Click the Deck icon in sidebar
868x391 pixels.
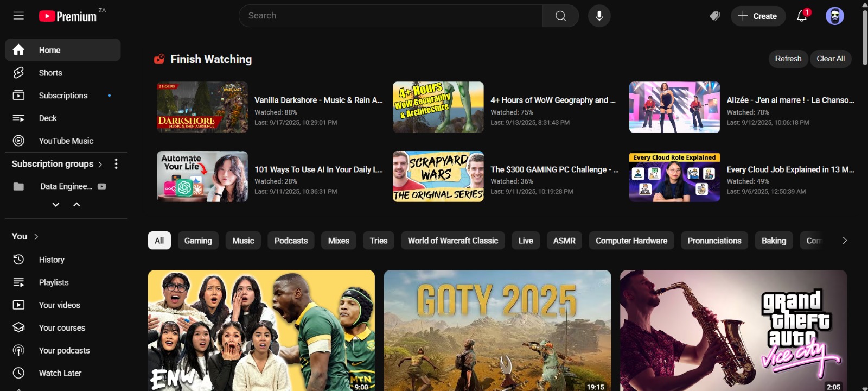click(x=18, y=118)
